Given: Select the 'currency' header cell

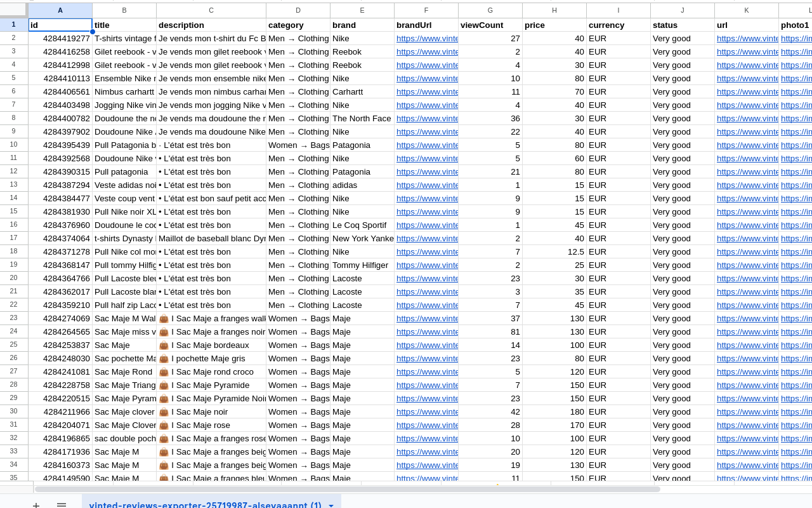Looking at the screenshot, I should [x=619, y=25].
